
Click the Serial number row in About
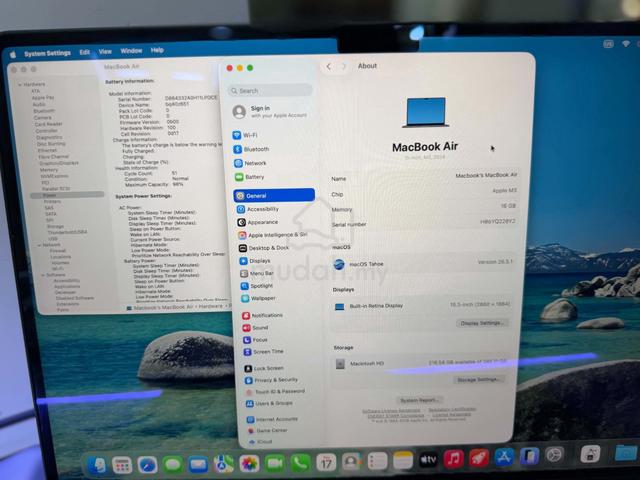pyautogui.click(x=424, y=223)
